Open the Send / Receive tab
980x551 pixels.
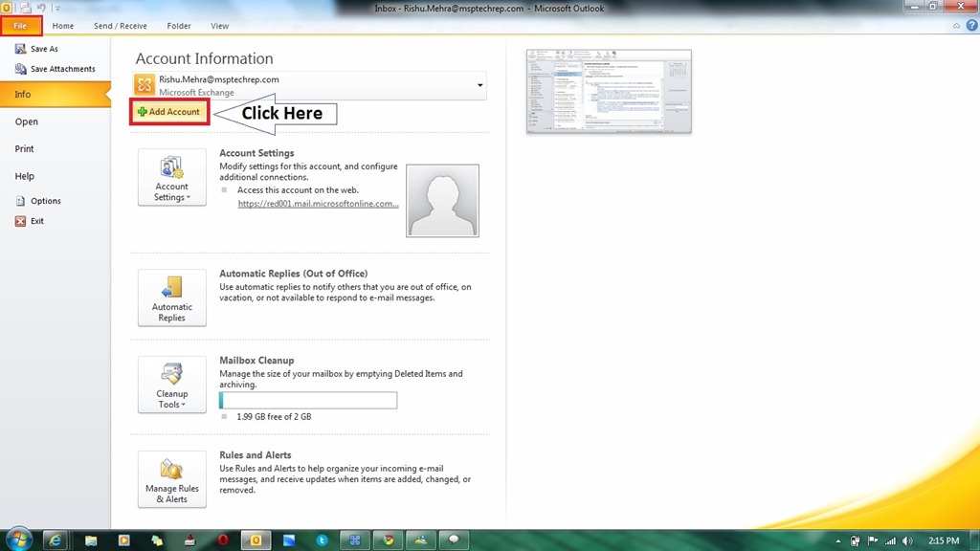120,26
